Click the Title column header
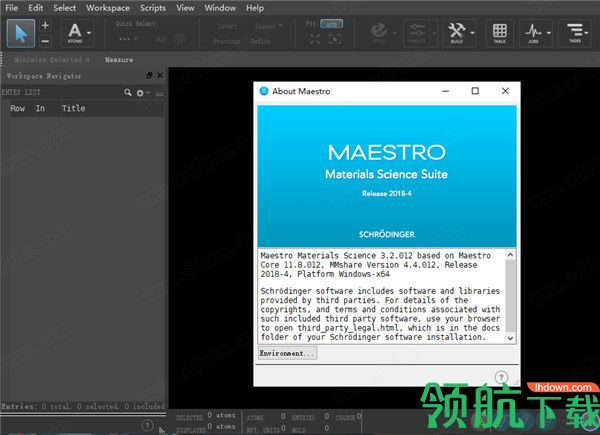600x435 pixels. 73,108
